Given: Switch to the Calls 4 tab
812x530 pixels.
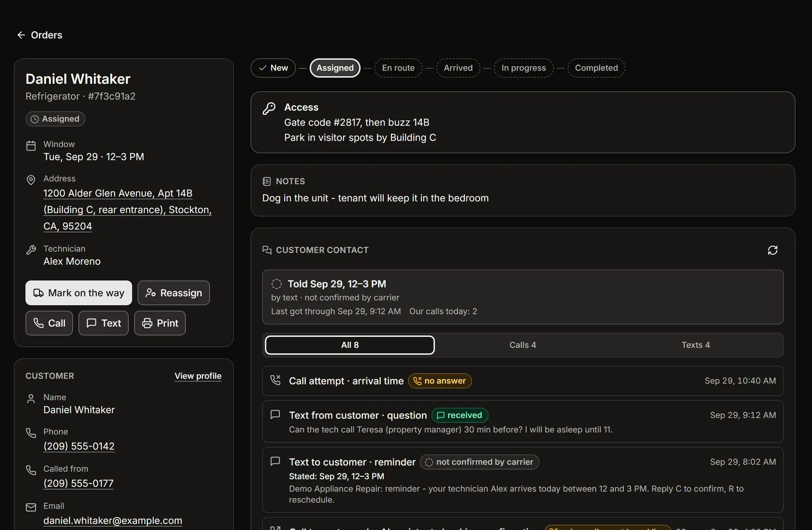Looking at the screenshot, I should click(523, 345).
